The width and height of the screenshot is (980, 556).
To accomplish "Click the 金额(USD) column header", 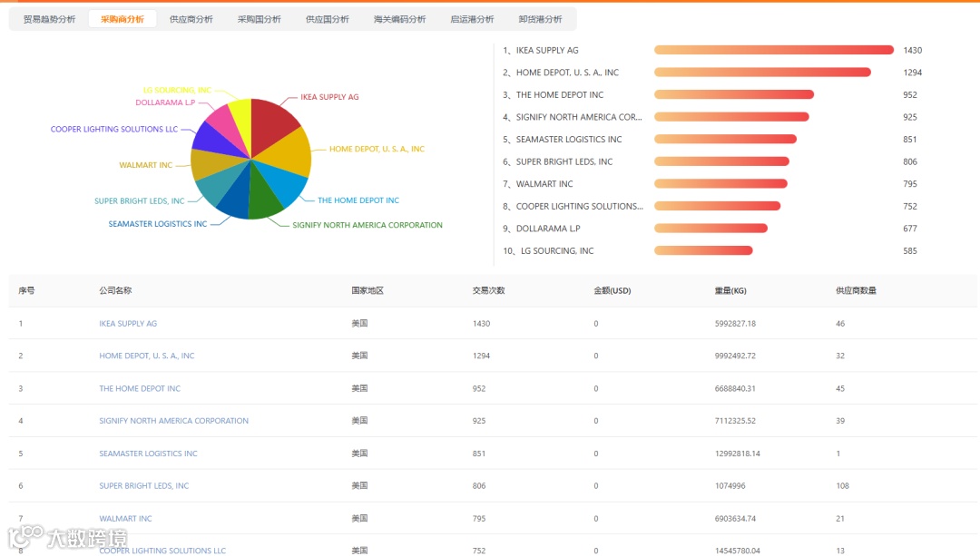I will click(x=612, y=290).
